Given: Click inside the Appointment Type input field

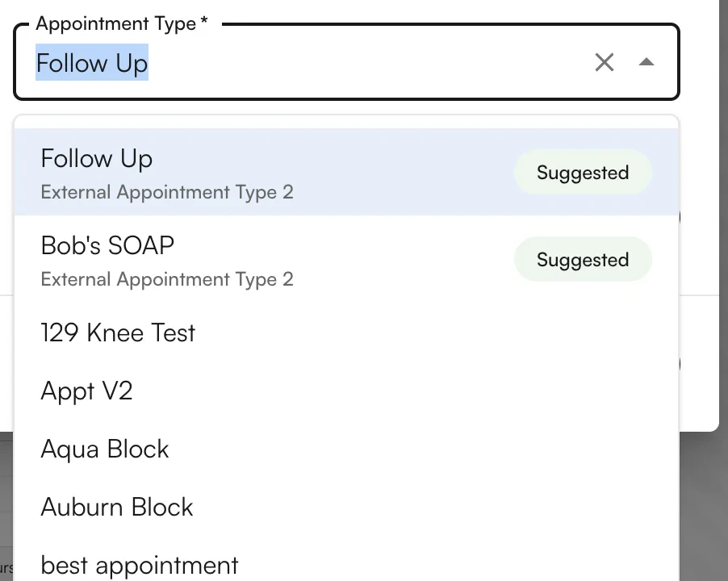Looking at the screenshot, I should [x=323, y=62].
